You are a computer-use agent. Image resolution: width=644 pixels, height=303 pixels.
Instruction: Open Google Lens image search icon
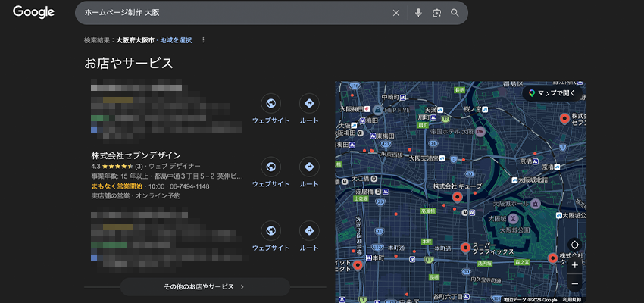(x=436, y=13)
